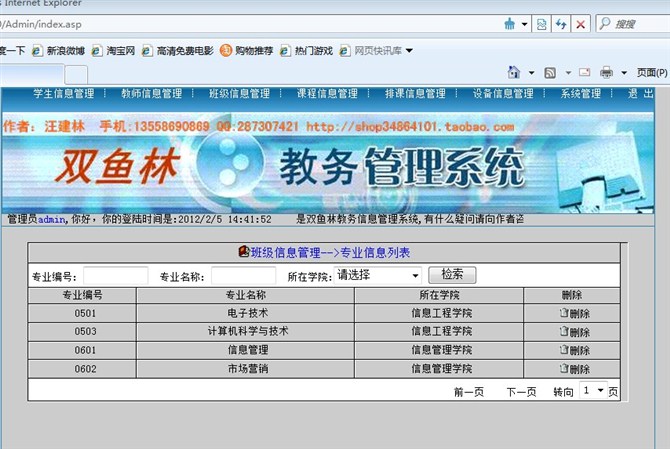Screen dimensions: 670x449
Task: Open the 购物推荐 favorites link
Action: point(247,51)
